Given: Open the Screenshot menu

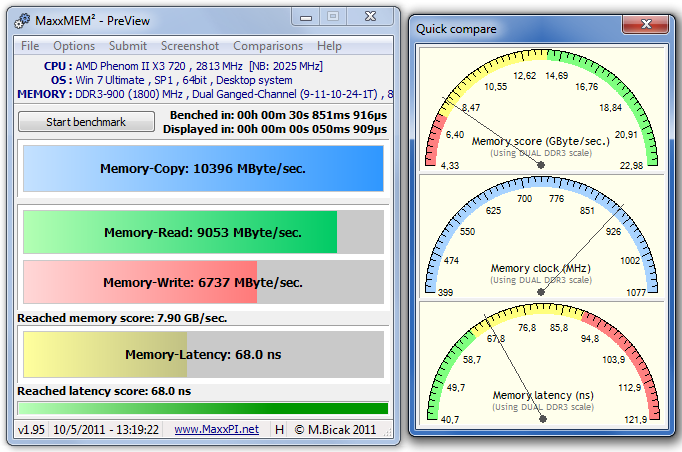Looking at the screenshot, I should tap(190, 46).
